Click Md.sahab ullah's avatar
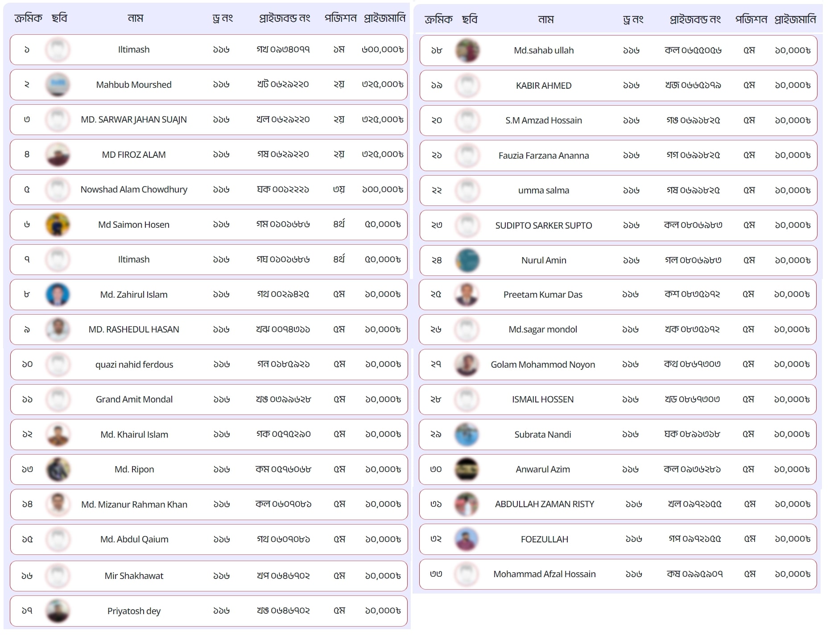 tap(467, 50)
